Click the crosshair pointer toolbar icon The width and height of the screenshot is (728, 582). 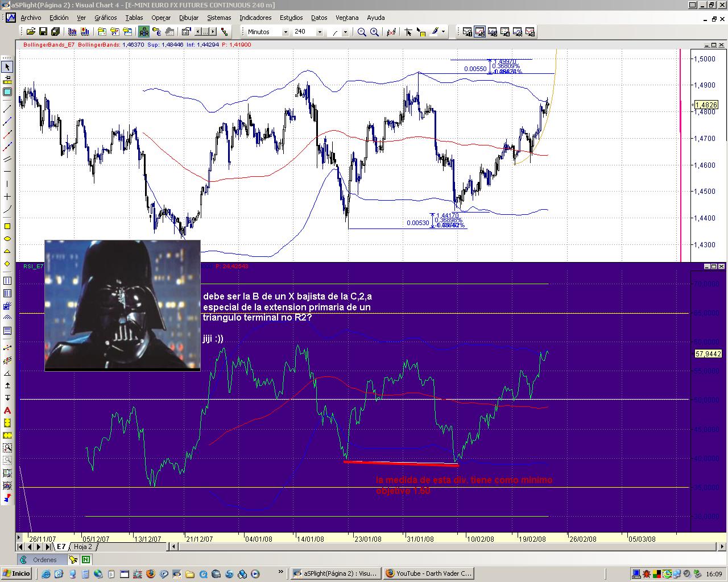[x=408, y=32]
